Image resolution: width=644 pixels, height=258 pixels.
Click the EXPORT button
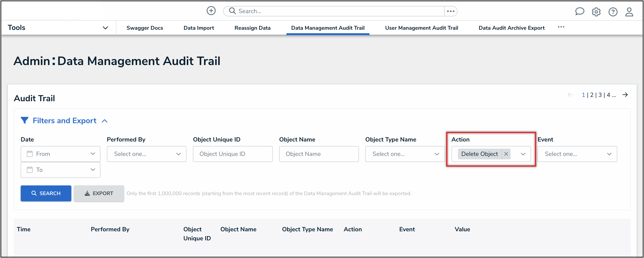(99, 193)
